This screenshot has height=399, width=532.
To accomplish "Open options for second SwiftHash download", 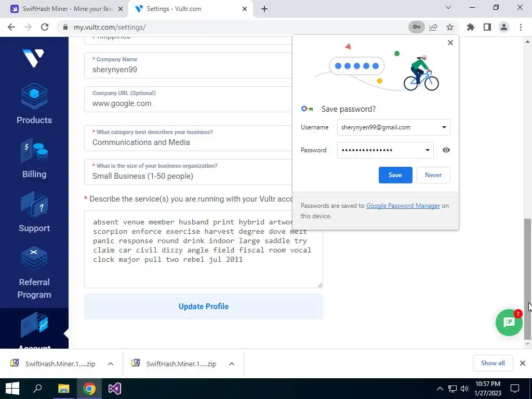I will (x=232, y=364).
